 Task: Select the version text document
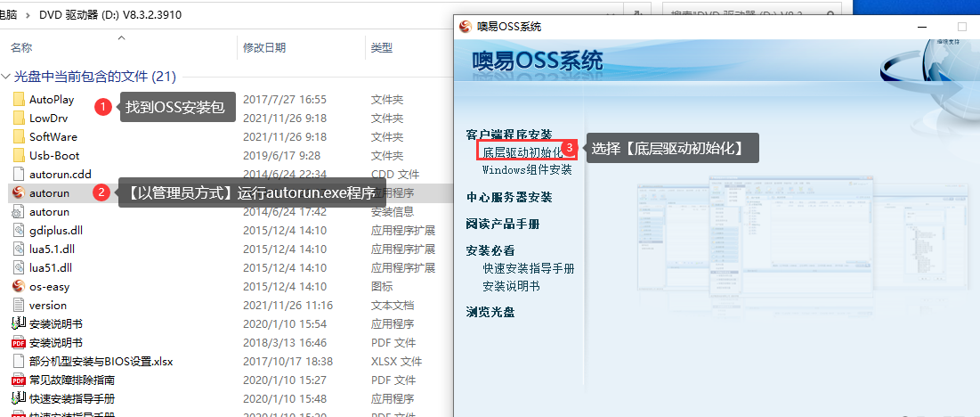point(48,305)
